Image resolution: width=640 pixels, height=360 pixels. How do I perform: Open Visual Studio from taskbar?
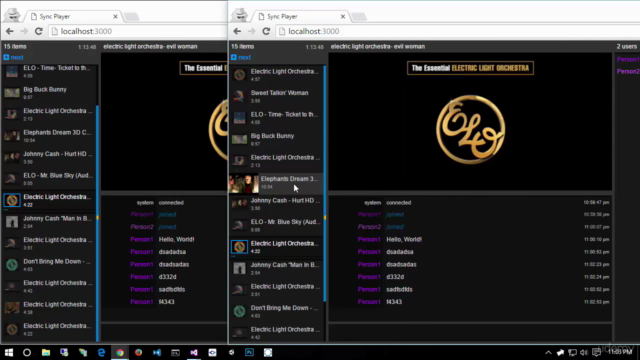(194, 352)
